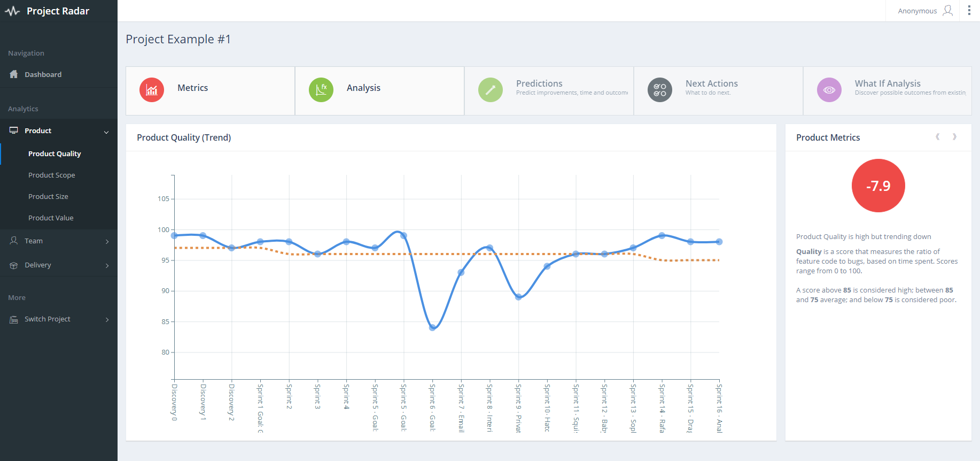Screen dimensions: 980x461
Task: Expand the Delivery section
Action: click(x=59, y=265)
